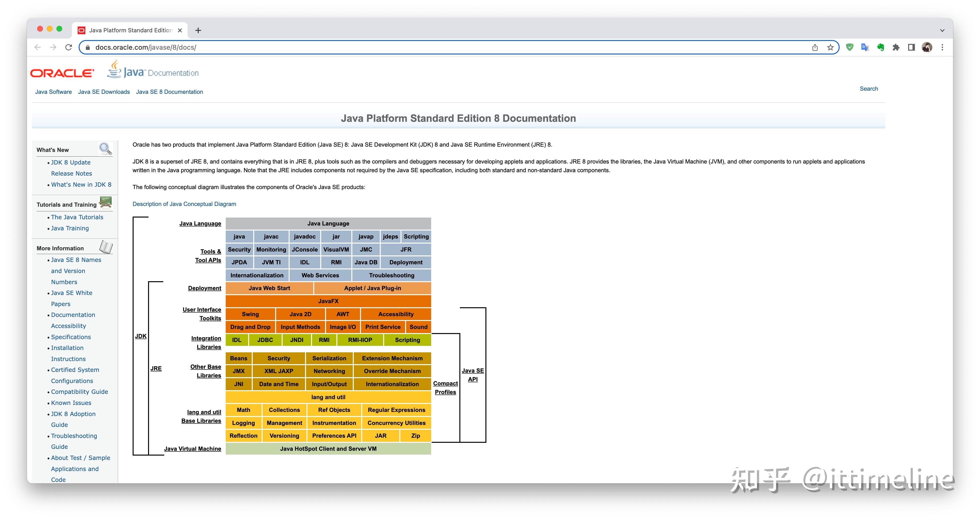The height and width of the screenshot is (519, 980).
Task: Expand the tab search chevron
Action: [x=942, y=30]
